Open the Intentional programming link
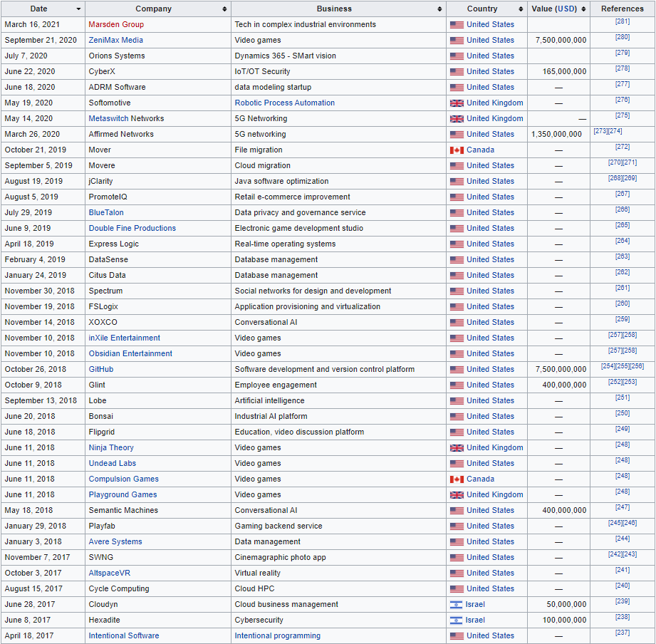The height and width of the screenshot is (644, 656). pos(277,635)
